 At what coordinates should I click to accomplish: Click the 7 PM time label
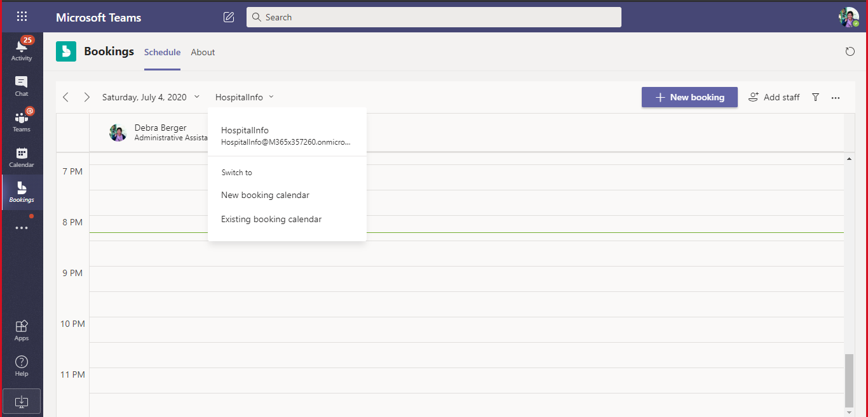pyautogui.click(x=72, y=171)
